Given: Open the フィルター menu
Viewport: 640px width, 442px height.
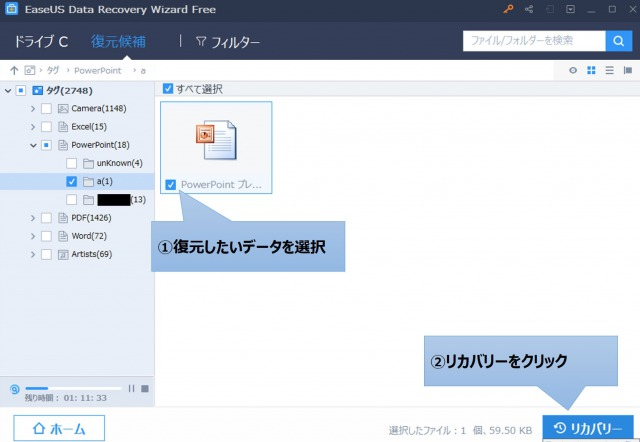Looking at the screenshot, I should 228,42.
